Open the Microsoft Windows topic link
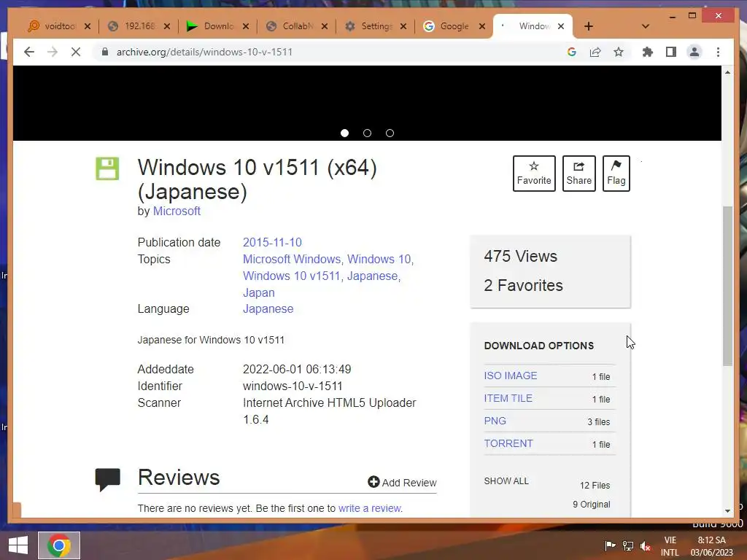 (292, 259)
